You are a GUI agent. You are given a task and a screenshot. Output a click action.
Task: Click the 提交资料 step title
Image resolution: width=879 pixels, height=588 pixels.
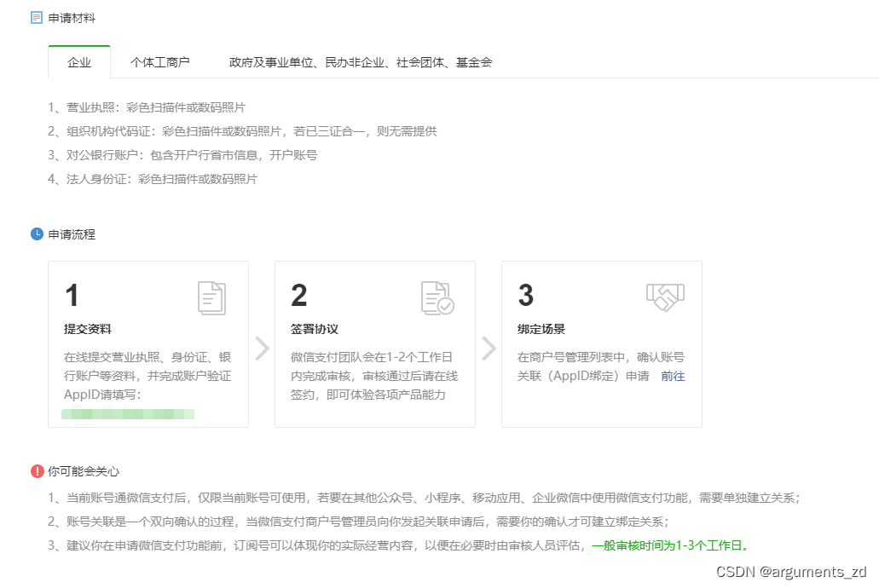coord(88,329)
